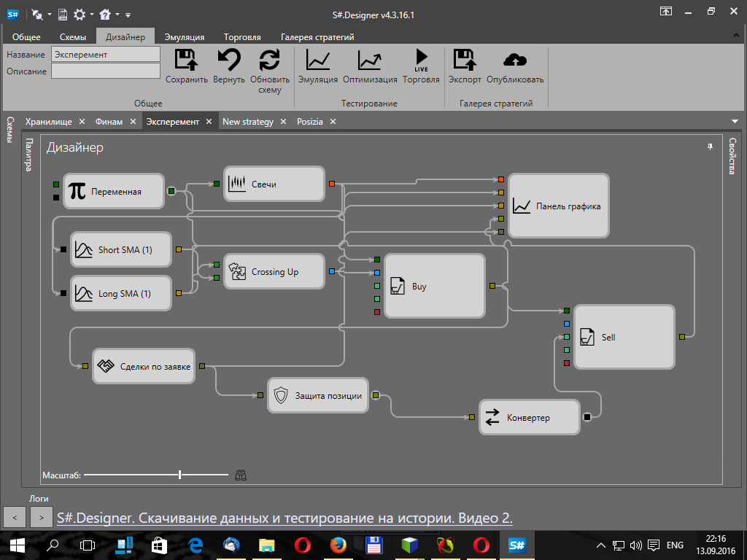Open the S#.Designer video 2 link
Viewport: 747px width, 560px height.
[x=285, y=518]
